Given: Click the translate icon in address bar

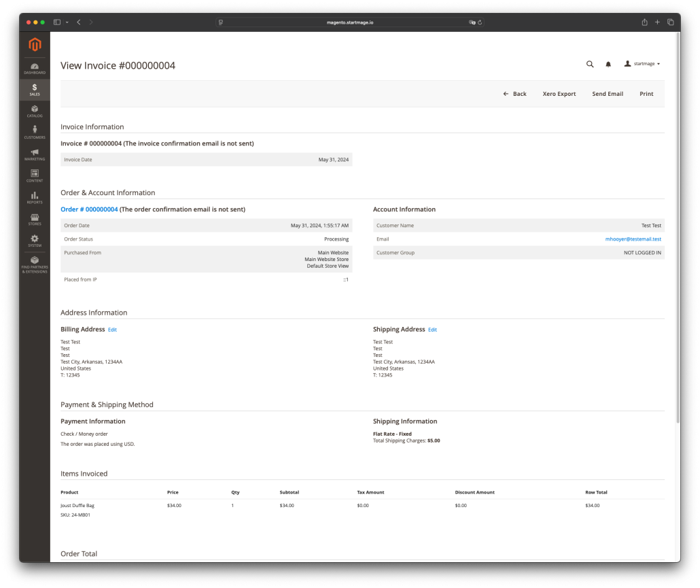Looking at the screenshot, I should (472, 22).
